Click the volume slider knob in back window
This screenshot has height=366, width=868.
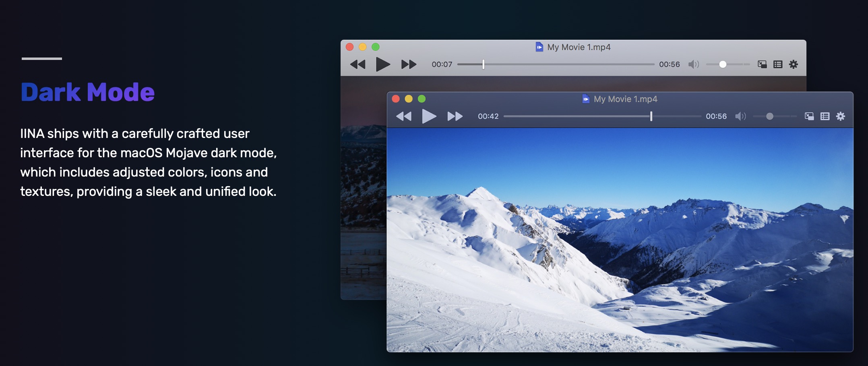pos(723,64)
